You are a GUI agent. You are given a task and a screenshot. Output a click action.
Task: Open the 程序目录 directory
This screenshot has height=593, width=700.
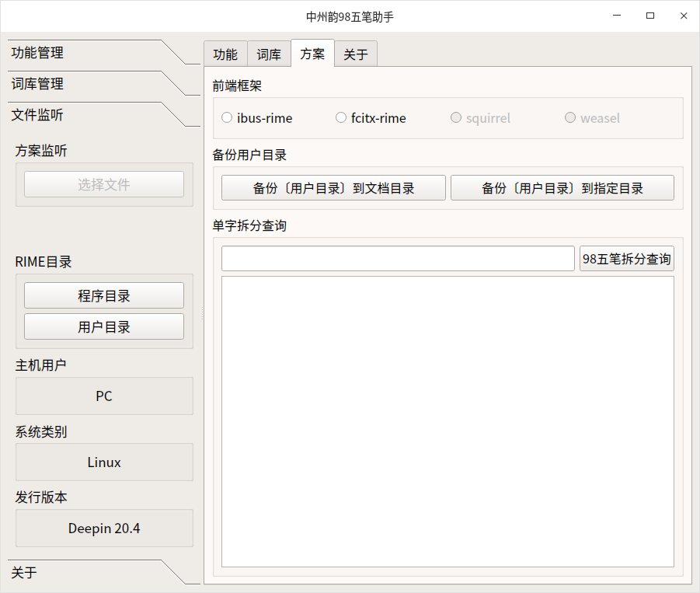(x=103, y=295)
